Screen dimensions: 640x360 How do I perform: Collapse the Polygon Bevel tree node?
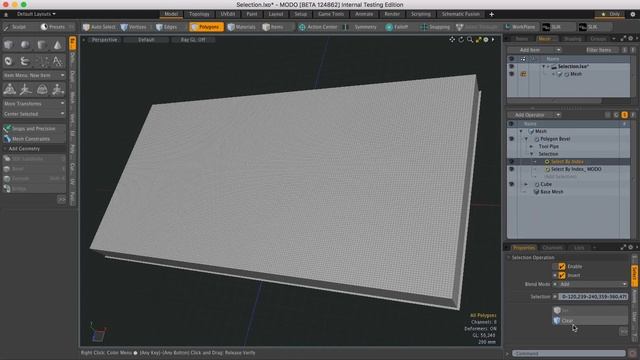coord(526,139)
